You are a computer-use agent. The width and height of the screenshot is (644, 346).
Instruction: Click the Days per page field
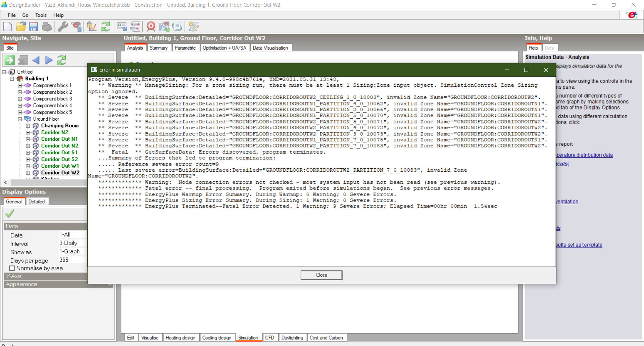(x=73, y=260)
